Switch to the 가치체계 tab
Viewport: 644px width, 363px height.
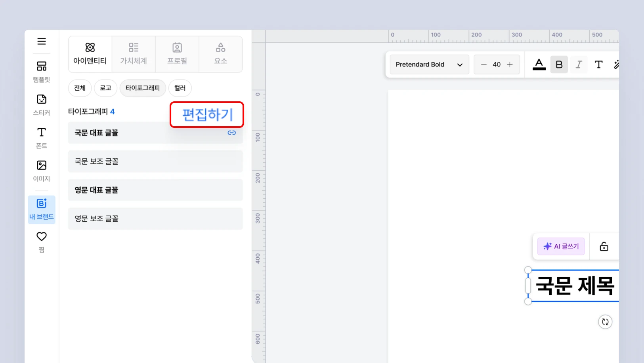(134, 54)
